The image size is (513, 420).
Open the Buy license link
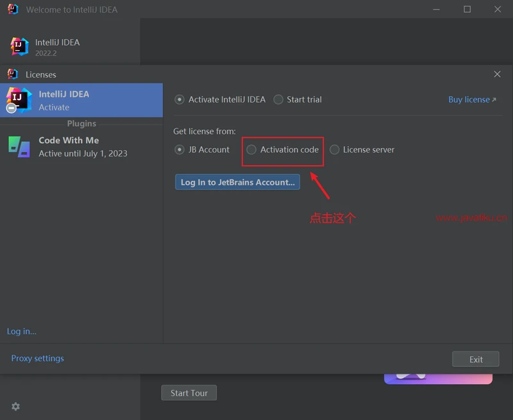[x=471, y=99]
